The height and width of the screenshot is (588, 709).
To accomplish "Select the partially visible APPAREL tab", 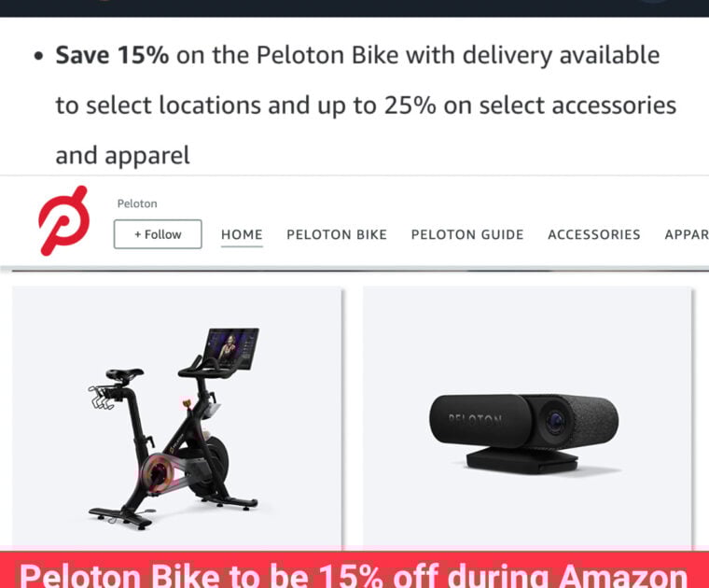I will pos(687,235).
